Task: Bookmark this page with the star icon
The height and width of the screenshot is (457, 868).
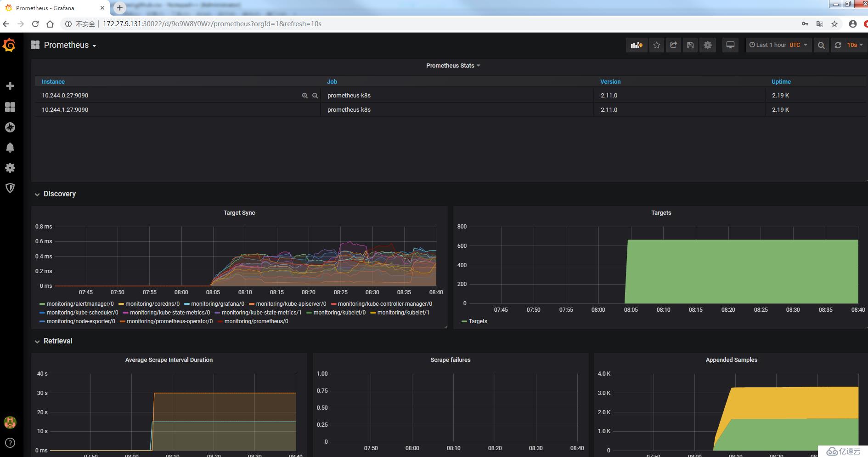Action: [834, 24]
